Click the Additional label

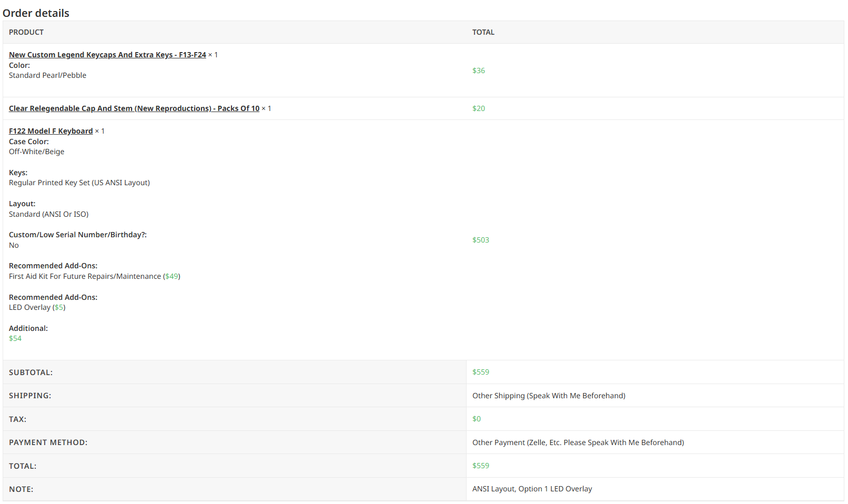pyautogui.click(x=28, y=328)
